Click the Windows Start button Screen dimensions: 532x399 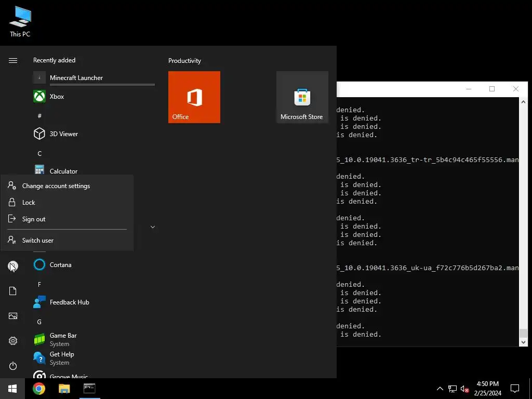coord(12,389)
